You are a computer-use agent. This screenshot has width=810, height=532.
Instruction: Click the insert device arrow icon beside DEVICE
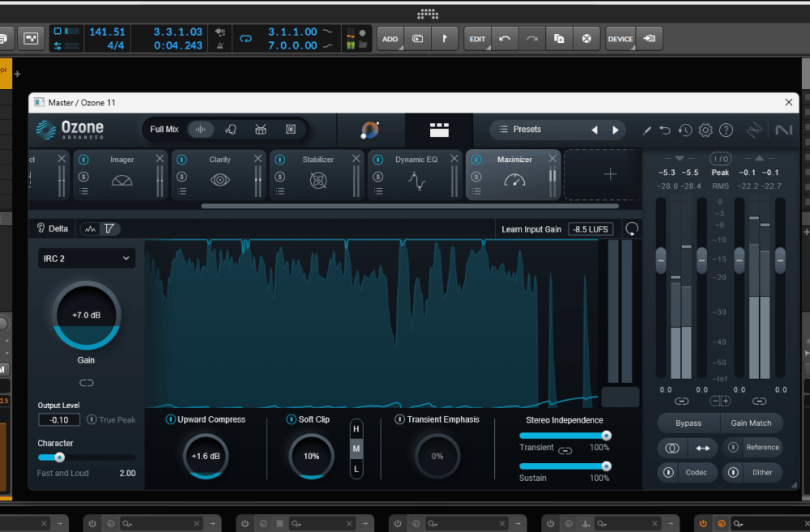point(650,39)
